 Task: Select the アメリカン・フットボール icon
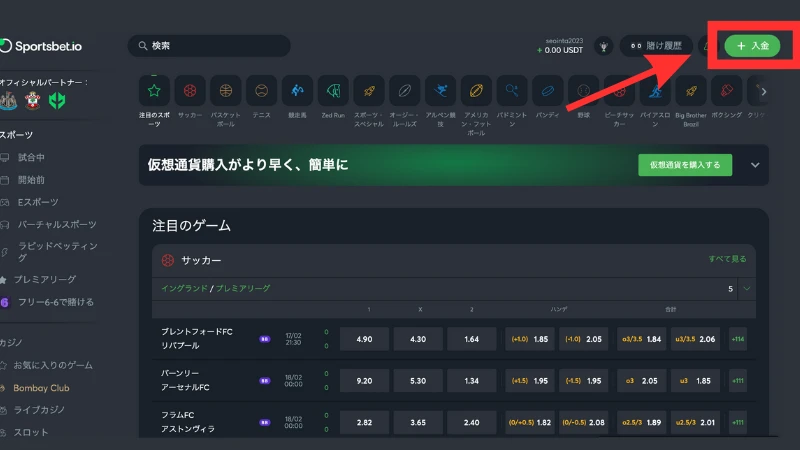(476, 91)
